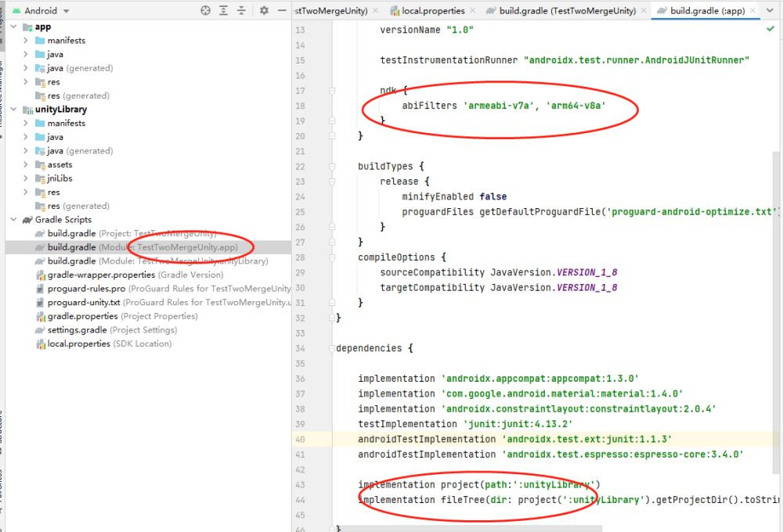Screen dimensions: 783x532
Task: Click the green inspection checkmark in editor
Action: pyautogui.click(x=770, y=29)
